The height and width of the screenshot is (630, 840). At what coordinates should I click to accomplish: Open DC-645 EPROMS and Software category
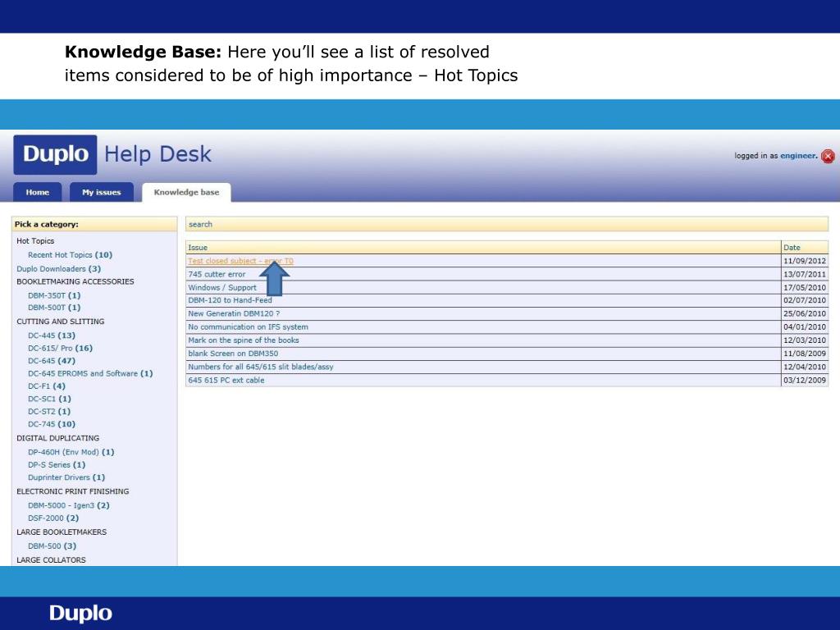click(x=90, y=373)
